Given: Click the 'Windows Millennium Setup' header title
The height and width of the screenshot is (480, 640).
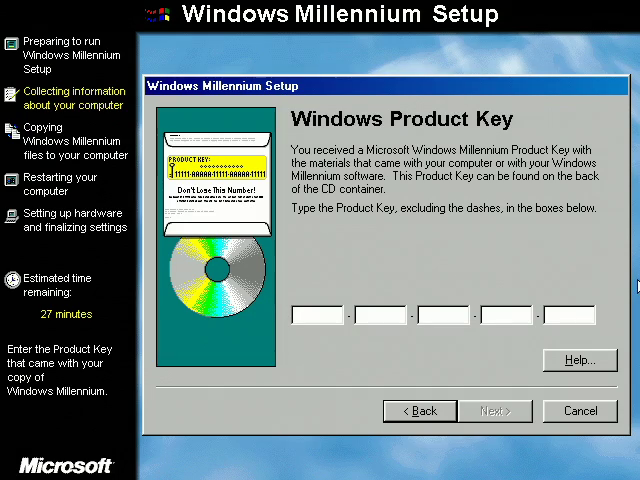Looking at the screenshot, I should (340, 14).
